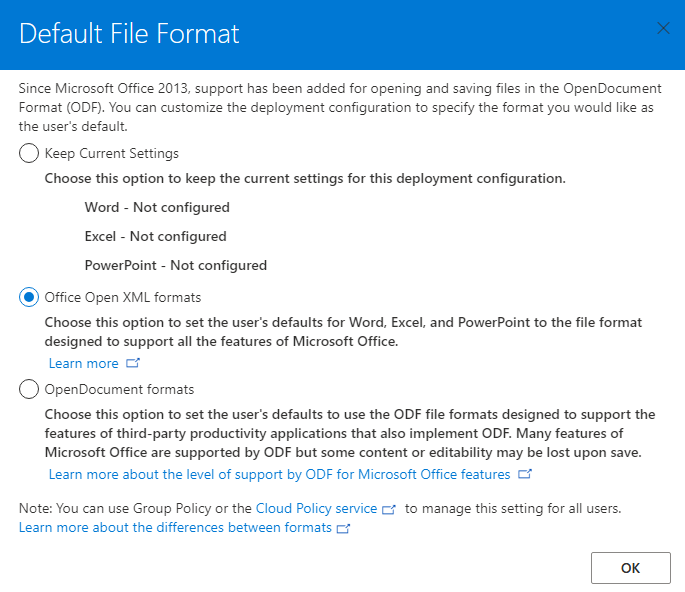Screen dimensions: 685x592
Task: Open link about ODF support for Office features
Action: (x=280, y=474)
